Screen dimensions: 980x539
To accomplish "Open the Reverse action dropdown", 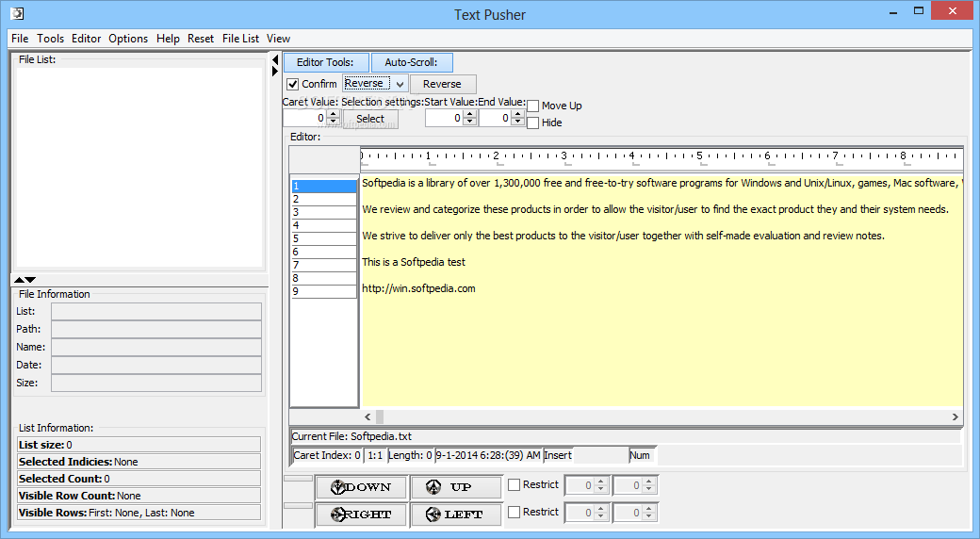I will tap(400, 84).
